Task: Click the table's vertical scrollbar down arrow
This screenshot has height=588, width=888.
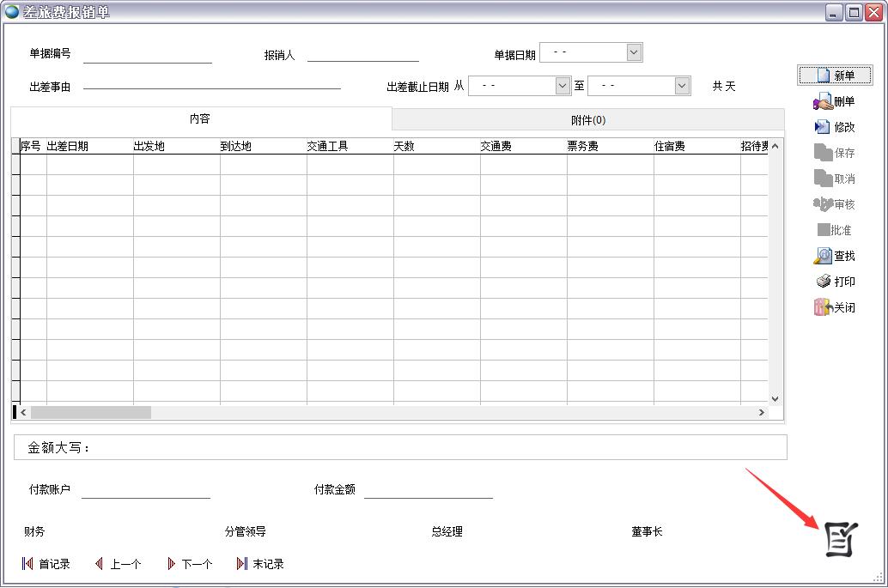Action: pyautogui.click(x=775, y=398)
